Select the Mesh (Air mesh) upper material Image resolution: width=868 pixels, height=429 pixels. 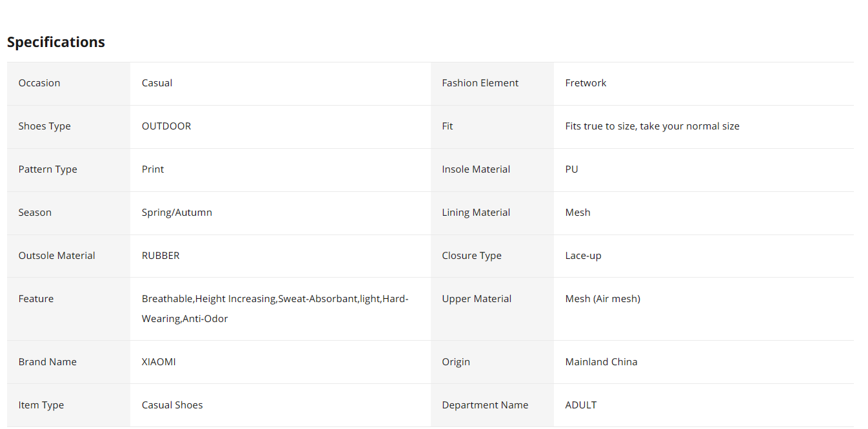pyautogui.click(x=602, y=299)
